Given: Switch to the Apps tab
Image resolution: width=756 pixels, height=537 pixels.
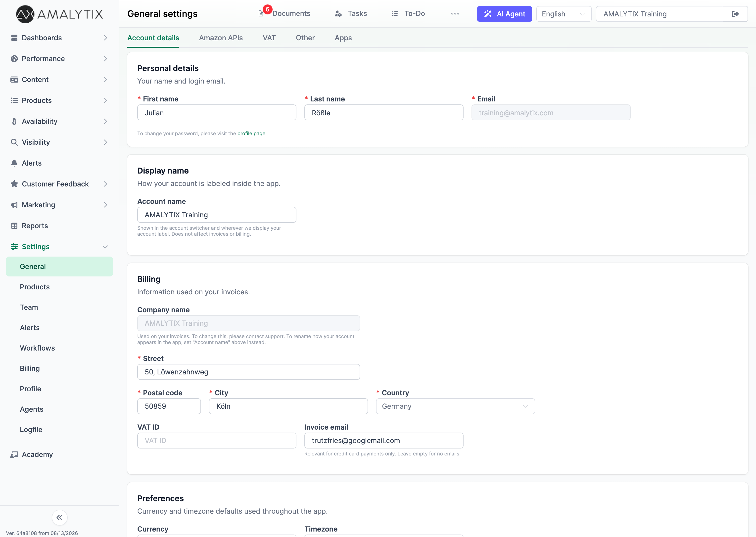Looking at the screenshot, I should click(x=343, y=38).
